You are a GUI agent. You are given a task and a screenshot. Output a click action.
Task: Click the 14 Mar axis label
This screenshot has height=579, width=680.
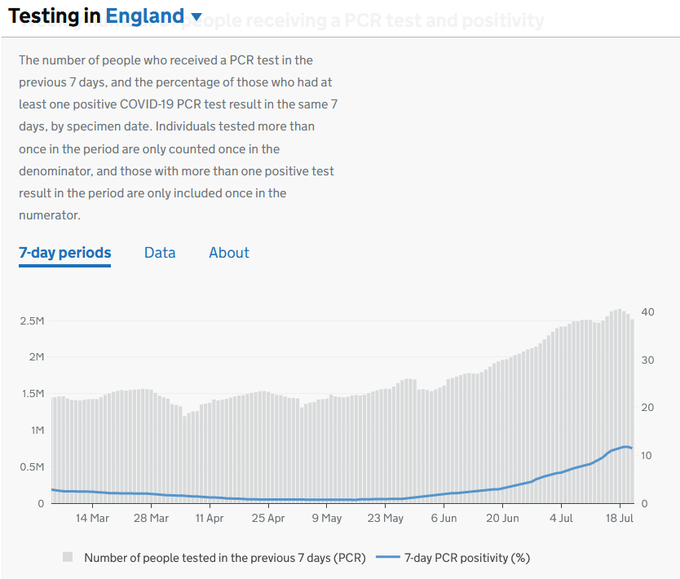(92, 519)
